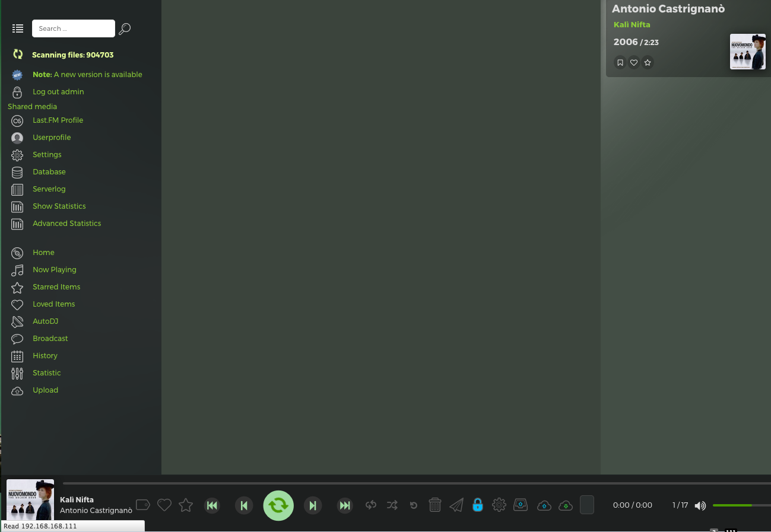Click the search magnifier icon
This screenshot has width=771, height=532.
point(125,28)
